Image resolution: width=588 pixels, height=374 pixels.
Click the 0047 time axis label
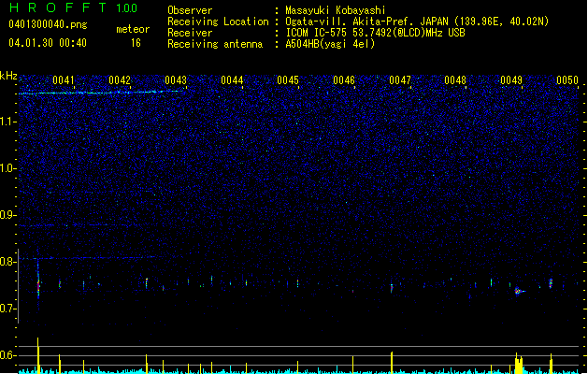(x=400, y=80)
